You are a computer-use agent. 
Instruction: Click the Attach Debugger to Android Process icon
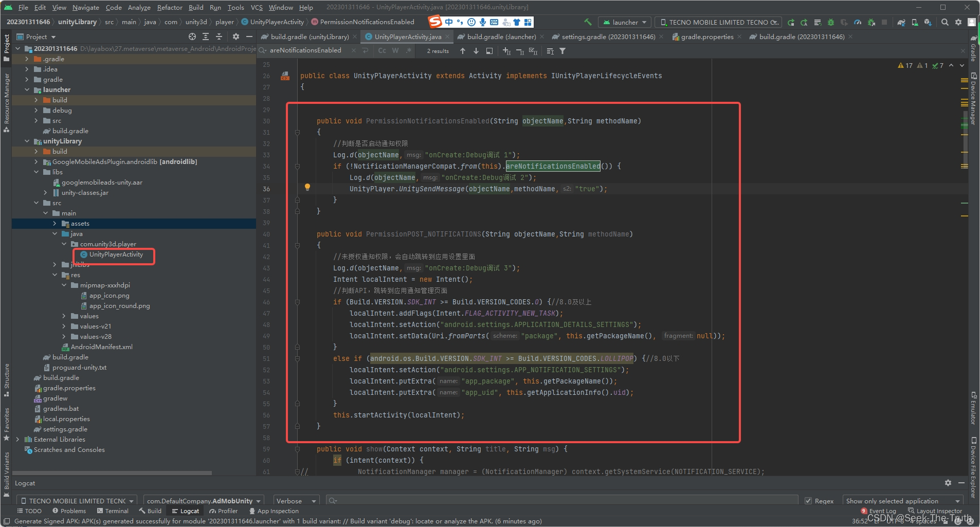[x=871, y=22]
